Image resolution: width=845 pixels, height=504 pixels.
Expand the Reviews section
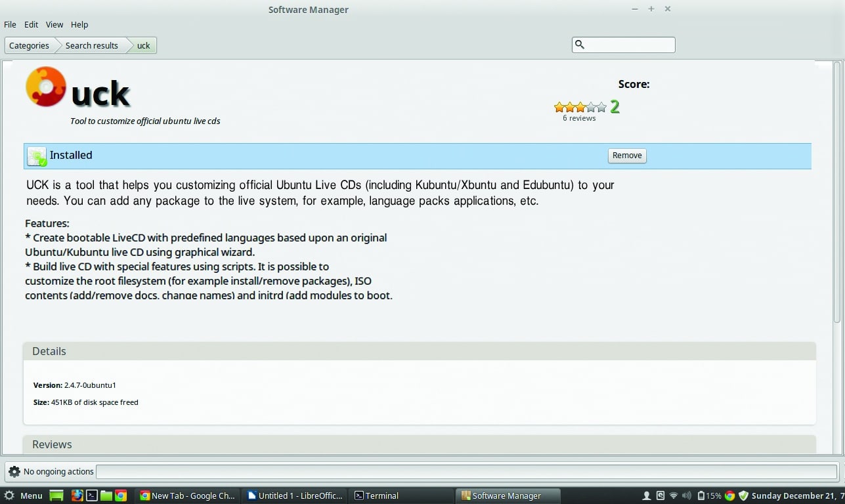[51, 444]
